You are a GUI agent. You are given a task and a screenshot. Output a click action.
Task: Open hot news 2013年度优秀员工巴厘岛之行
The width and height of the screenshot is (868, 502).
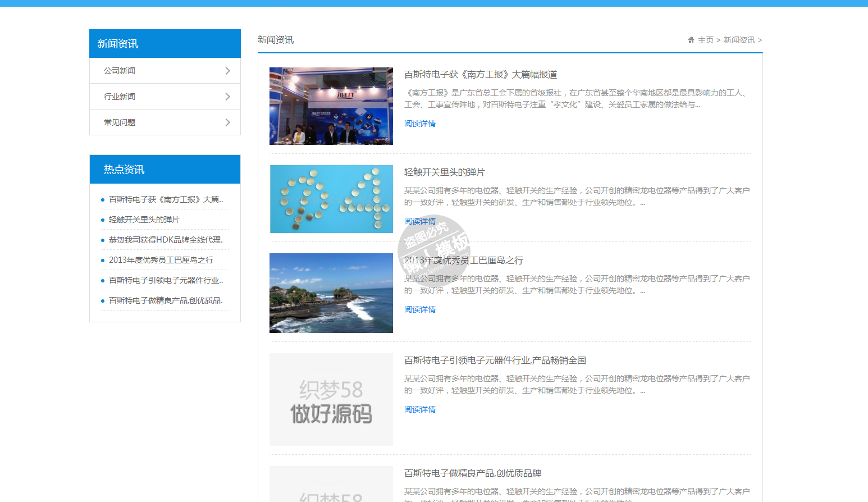click(x=161, y=260)
